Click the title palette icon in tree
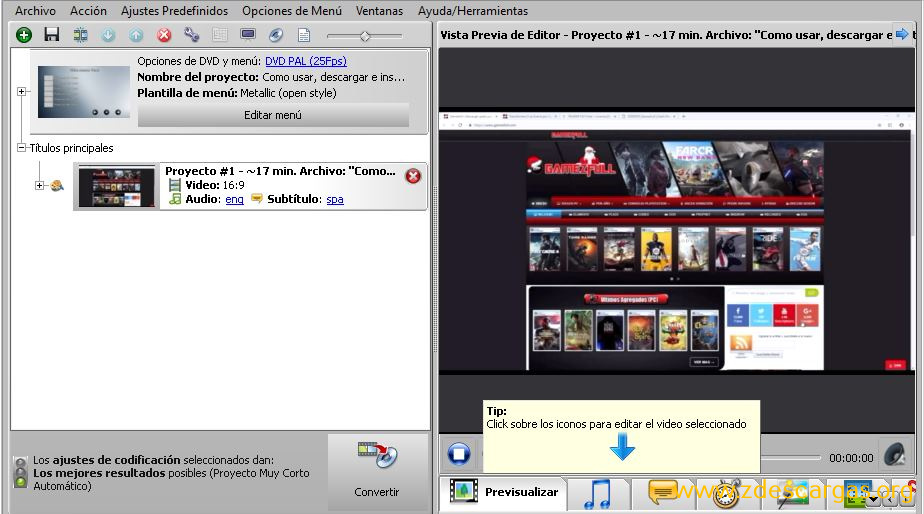Screen dimensions: 924x514 coord(57,186)
